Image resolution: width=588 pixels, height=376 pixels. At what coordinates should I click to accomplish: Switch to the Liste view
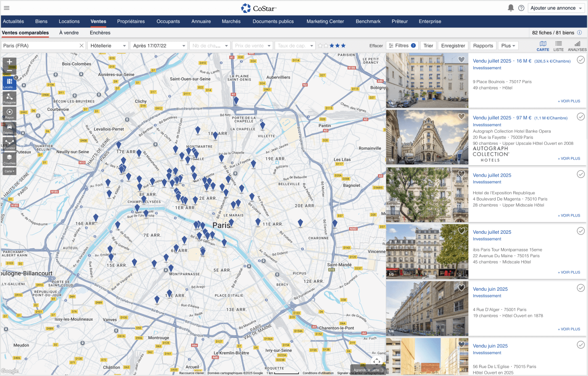[x=558, y=46]
